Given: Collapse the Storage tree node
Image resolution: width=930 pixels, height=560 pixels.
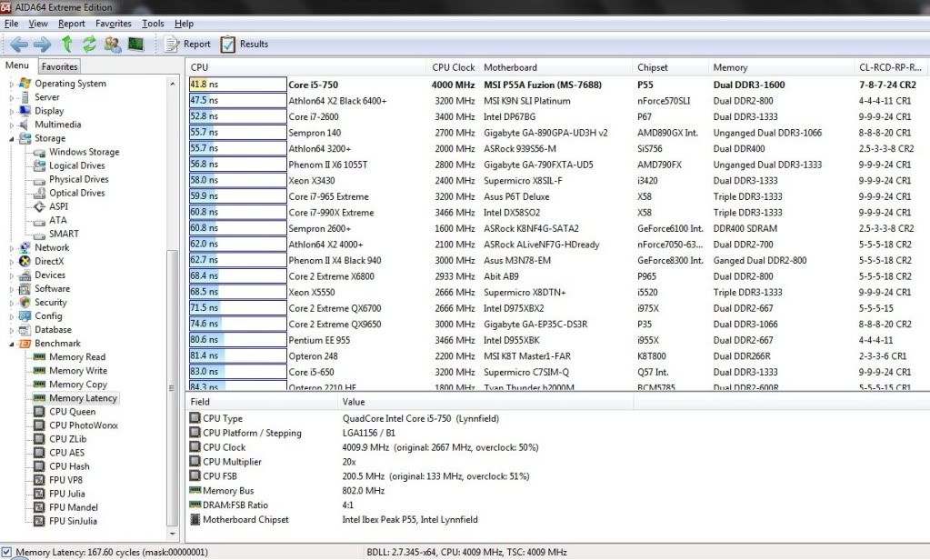Looking at the screenshot, I should [11, 139].
